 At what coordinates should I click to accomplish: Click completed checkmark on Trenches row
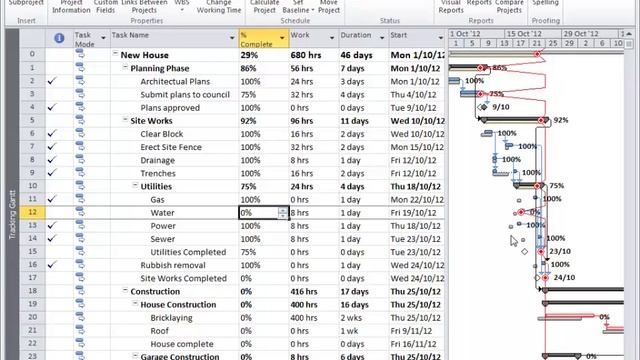pos(51,173)
